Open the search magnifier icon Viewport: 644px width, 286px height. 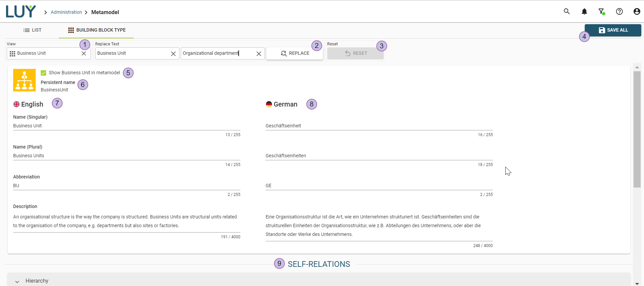tap(567, 12)
